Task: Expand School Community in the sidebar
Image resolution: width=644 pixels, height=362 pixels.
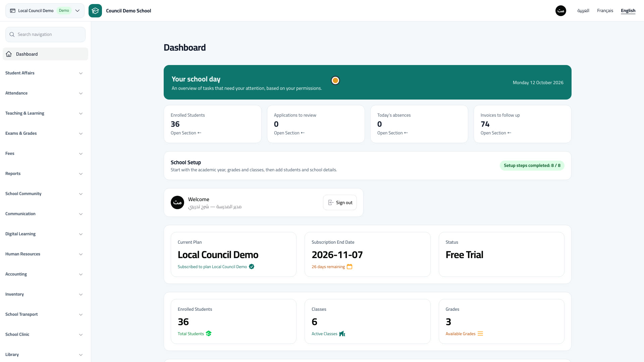Action: point(45,194)
